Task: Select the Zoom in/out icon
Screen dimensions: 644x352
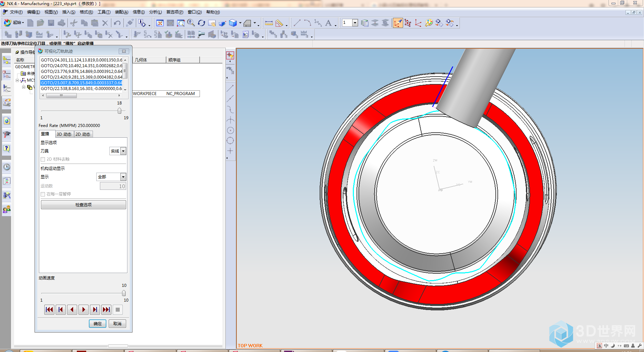Action: pos(191,23)
